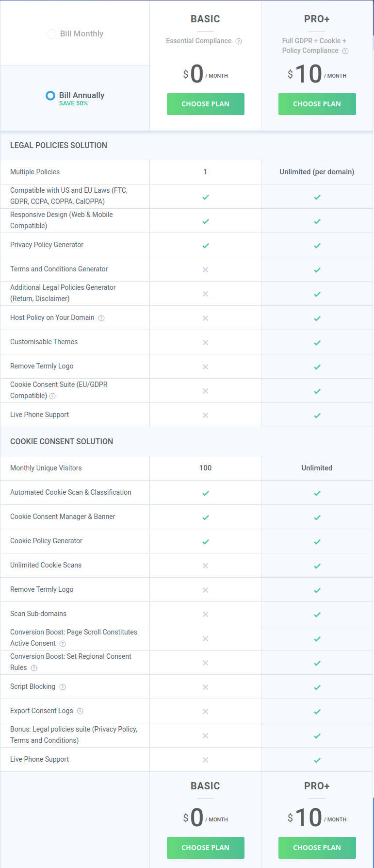
Task: Open help for Page Scroll Constitutes Active Consent
Action: point(63,643)
